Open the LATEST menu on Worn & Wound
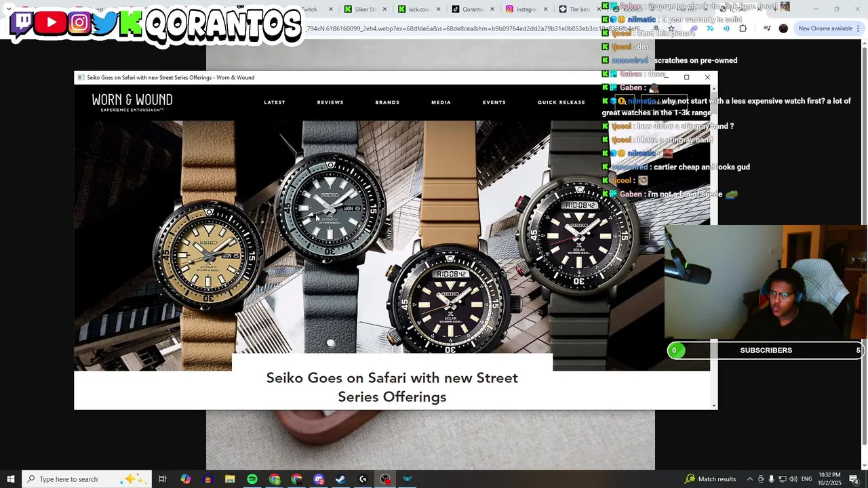Image resolution: width=868 pixels, height=488 pixels. (x=275, y=102)
